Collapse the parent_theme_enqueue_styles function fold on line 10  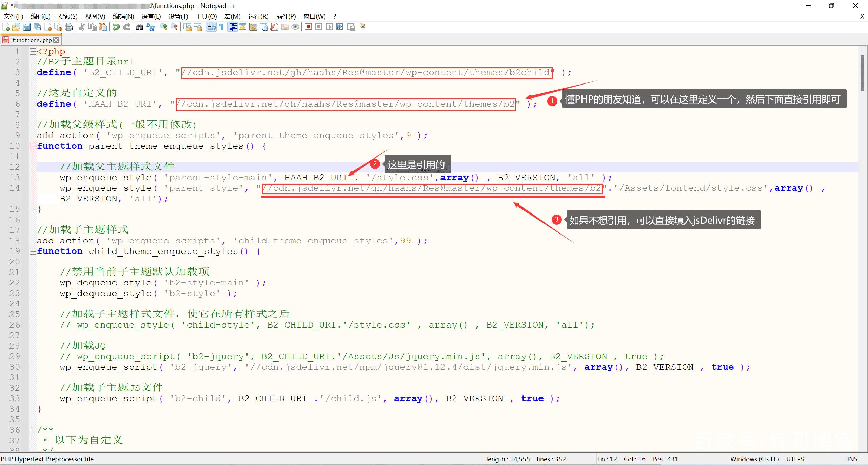coord(33,146)
